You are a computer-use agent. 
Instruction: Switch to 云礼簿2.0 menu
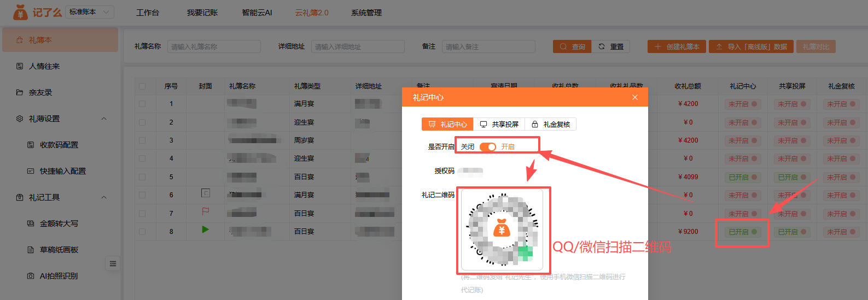pyautogui.click(x=312, y=13)
